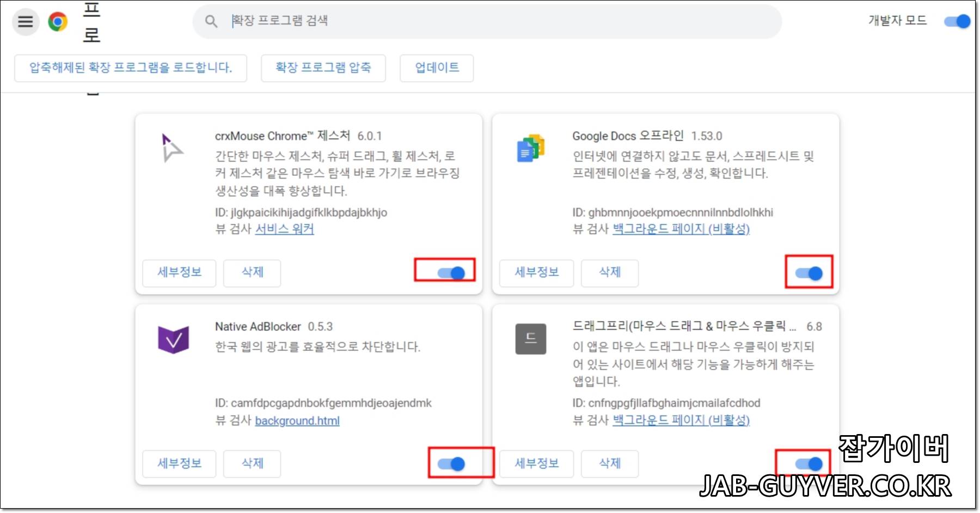Click ID cnfngpgfjllafbghaimjcmailafcdhod text
980x513 pixels.
666,403
